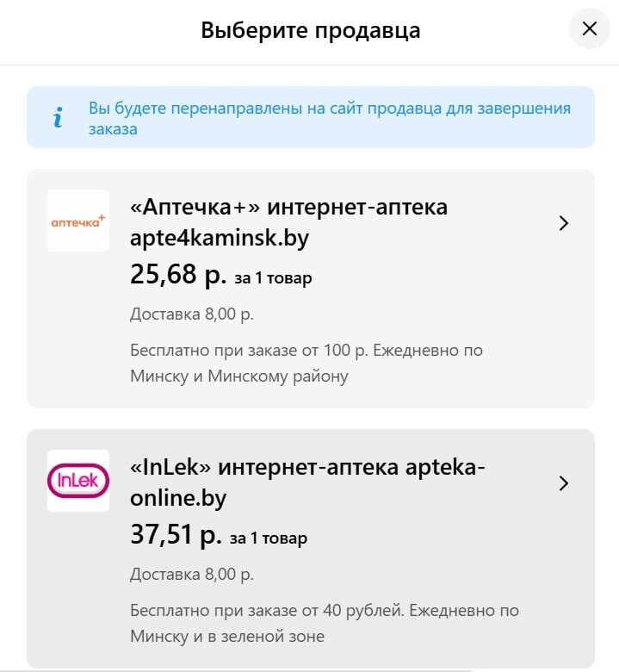This screenshot has width=619, height=672.
Task: Click the «Выберите продавца» heading
Action: (x=311, y=31)
